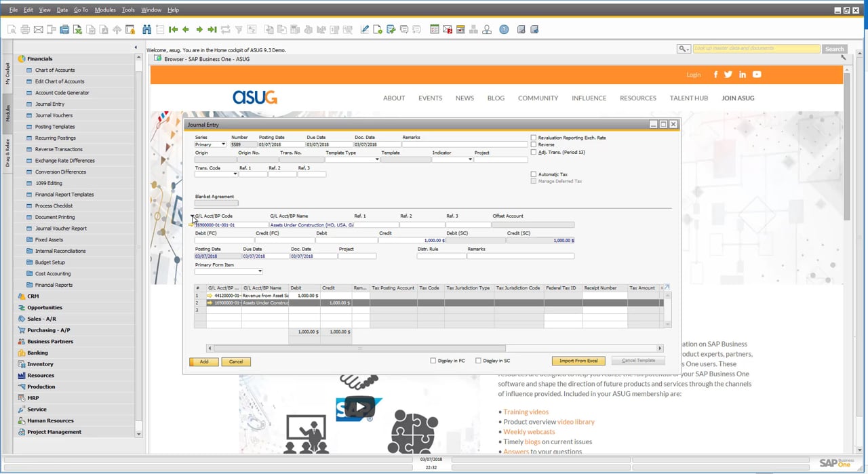
Task: Switch to My Cockpit side tab
Action: pyautogui.click(x=7, y=73)
